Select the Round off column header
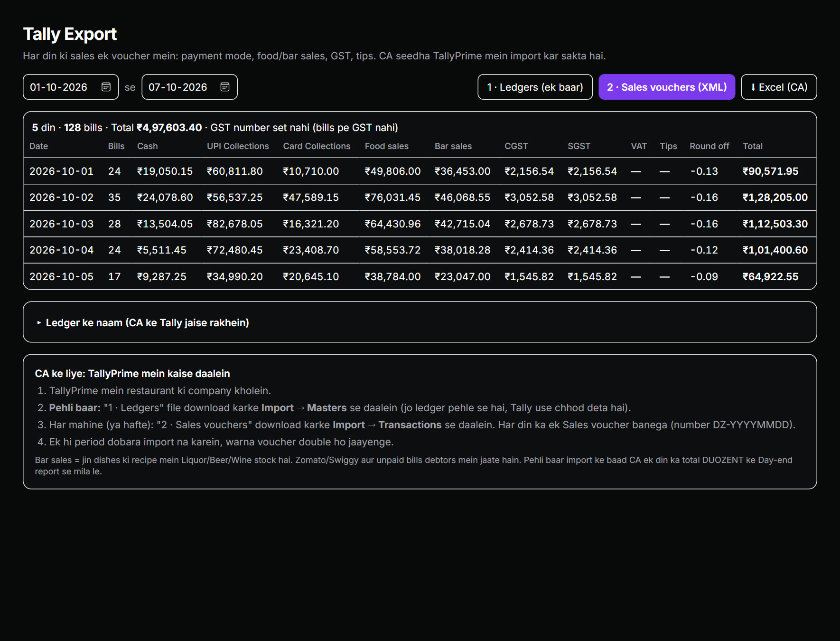The height and width of the screenshot is (641, 840). point(709,146)
